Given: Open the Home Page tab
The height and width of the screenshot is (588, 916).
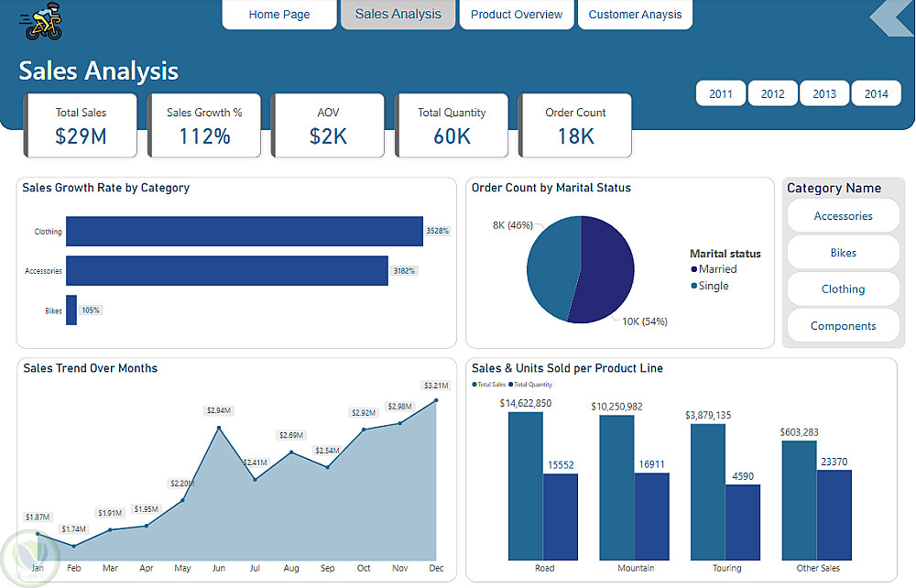Looking at the screenshot, I should click(279, 14).
